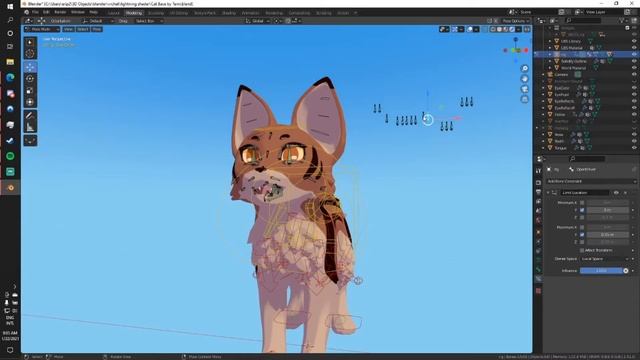Toggle the Minimum Z limit checkbox
The image size is (640, 360).
click(582, 218)
